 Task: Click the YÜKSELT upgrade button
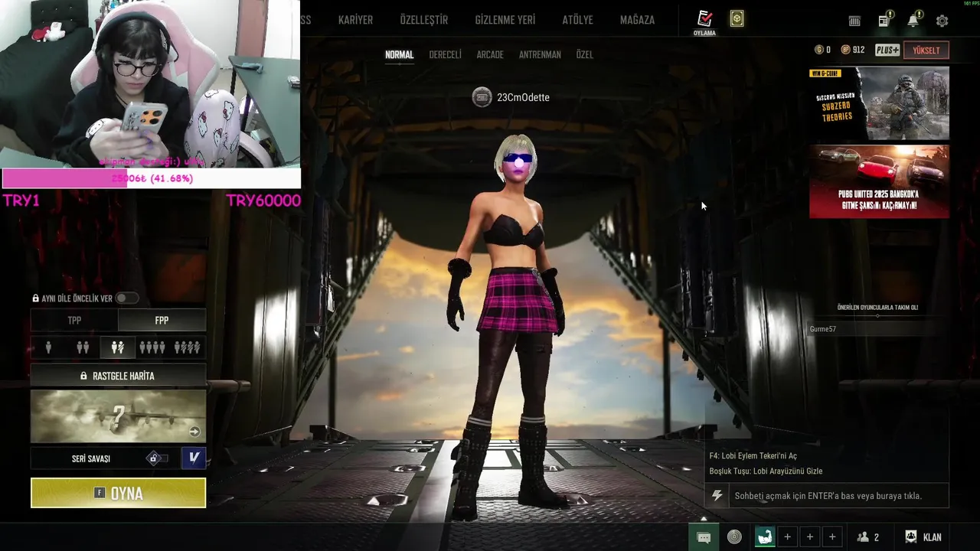pos(926,50)
